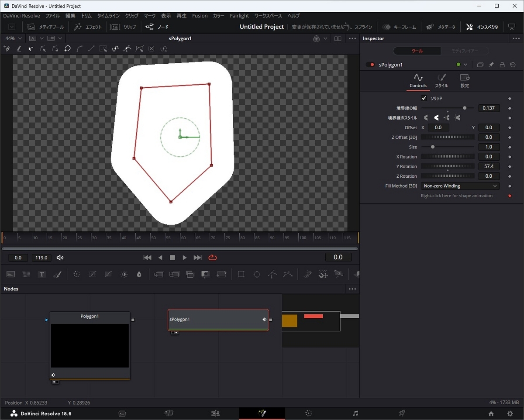
Task: Toggle the sPolygon1 enable switch in Inspector
Action: [x=371, y=65]
